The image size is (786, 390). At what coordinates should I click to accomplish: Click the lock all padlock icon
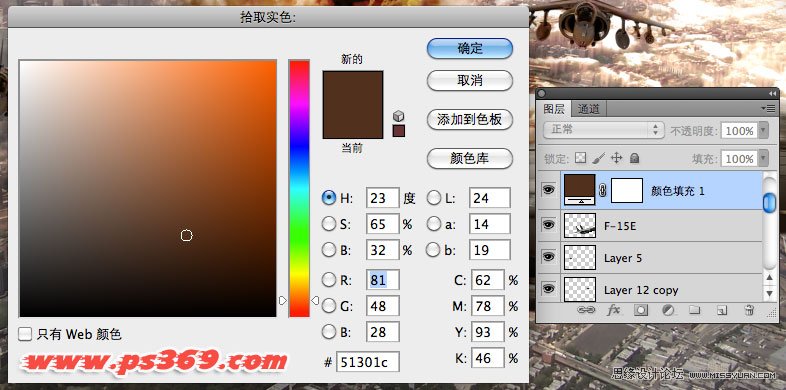pos(635,158)
